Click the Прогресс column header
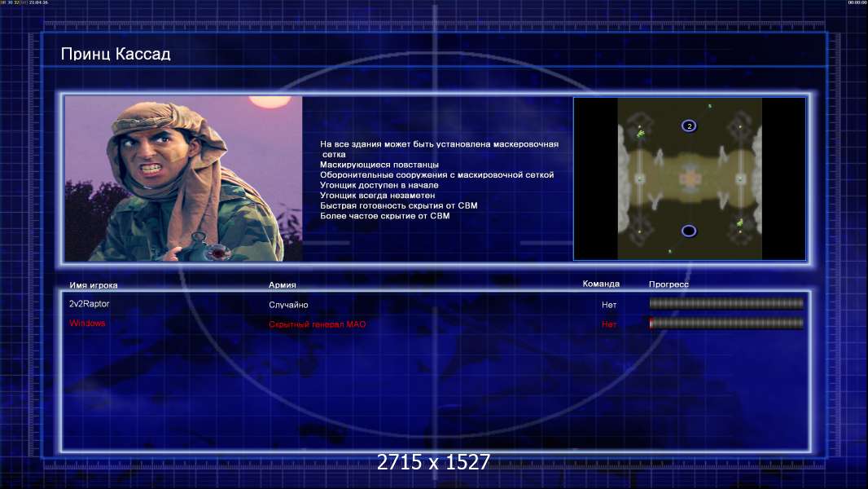This screenshot has height=489, width=868. (669, 284)
